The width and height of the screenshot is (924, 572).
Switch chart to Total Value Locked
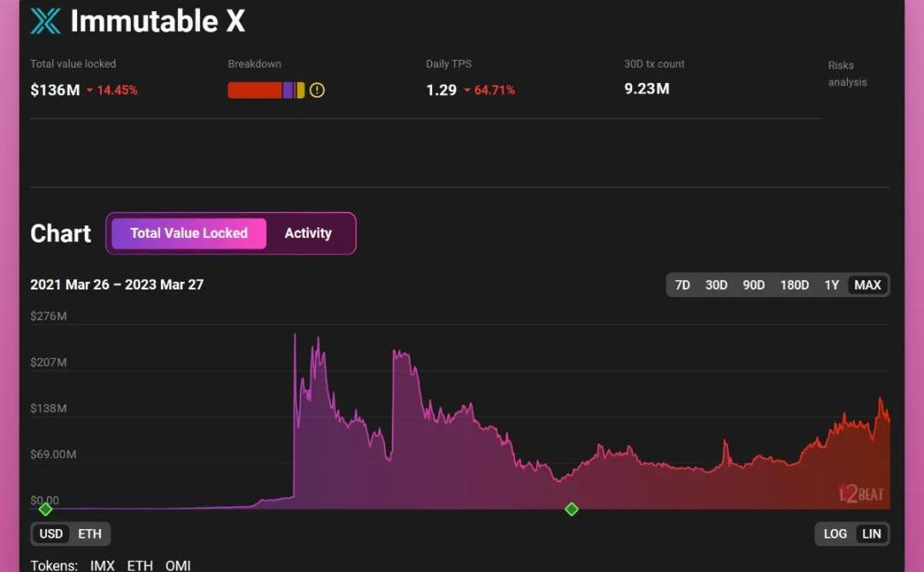pyautogui.click(x=189, y=233)
